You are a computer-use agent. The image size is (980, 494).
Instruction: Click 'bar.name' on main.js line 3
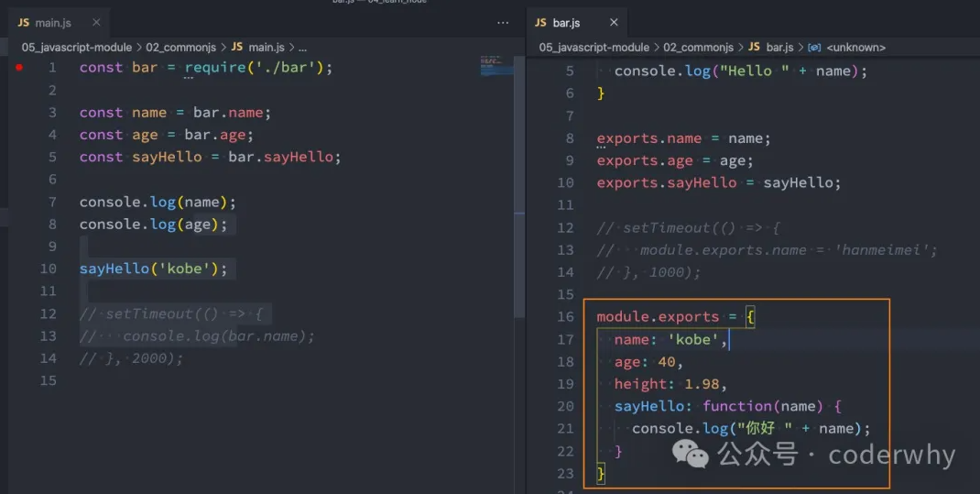[227, 113]
